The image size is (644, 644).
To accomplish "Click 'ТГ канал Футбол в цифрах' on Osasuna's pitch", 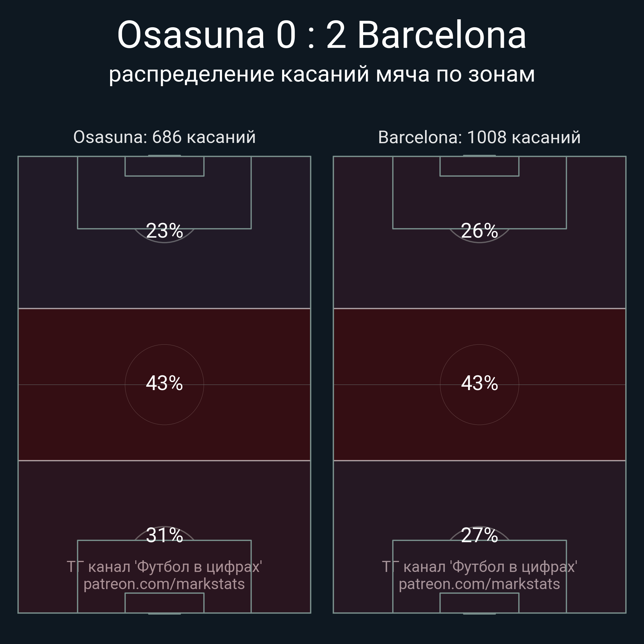I will tap(164, 567).
